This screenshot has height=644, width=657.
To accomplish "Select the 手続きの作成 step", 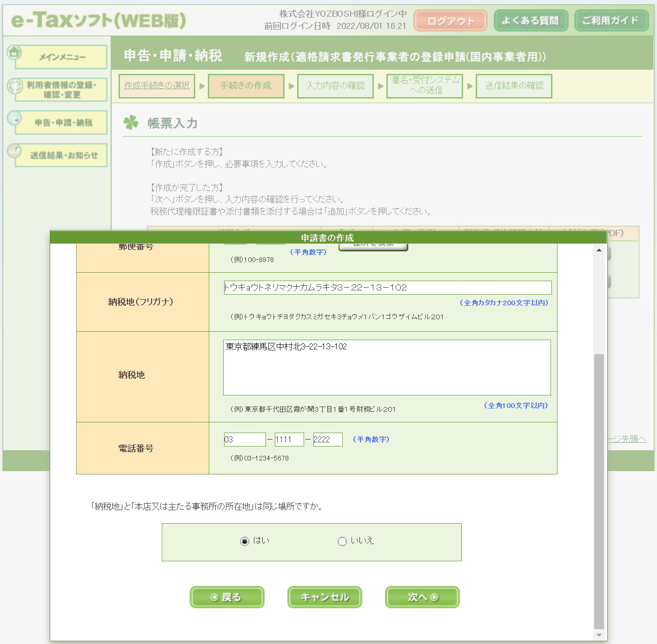I will (x=246, y=86).
